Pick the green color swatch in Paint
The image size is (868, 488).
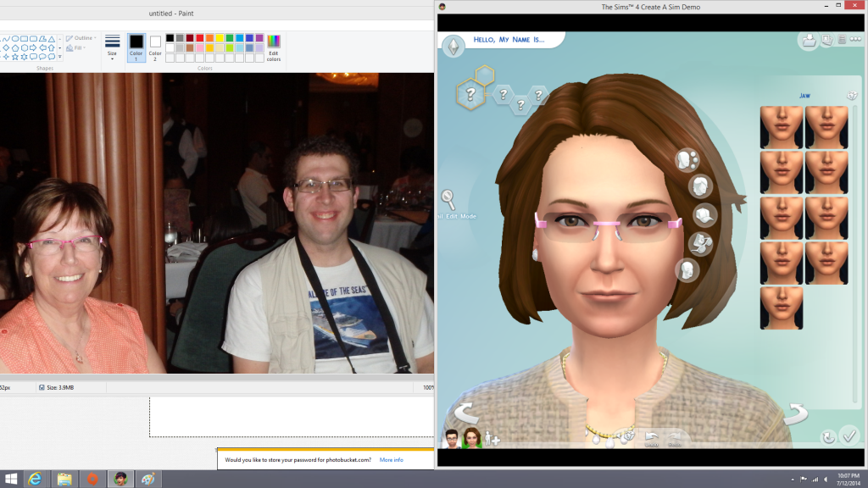click(230, 37)
